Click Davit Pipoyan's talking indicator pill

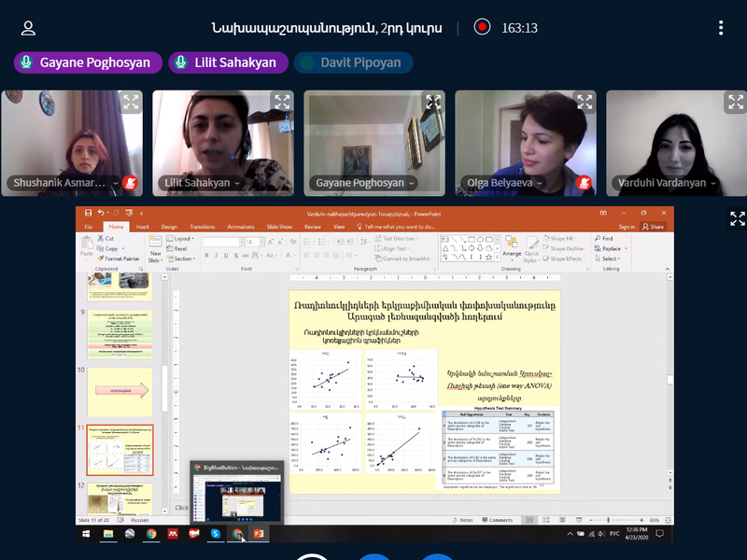point(354,63)
